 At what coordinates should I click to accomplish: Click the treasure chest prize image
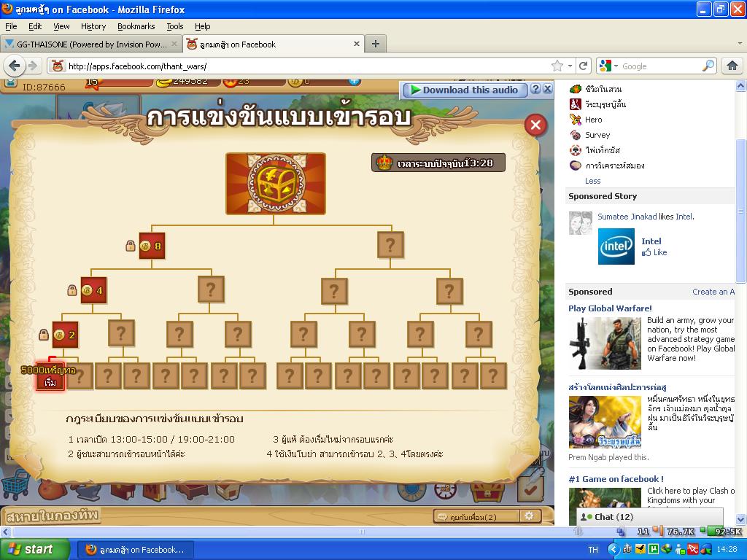click(x=275, y=183)
